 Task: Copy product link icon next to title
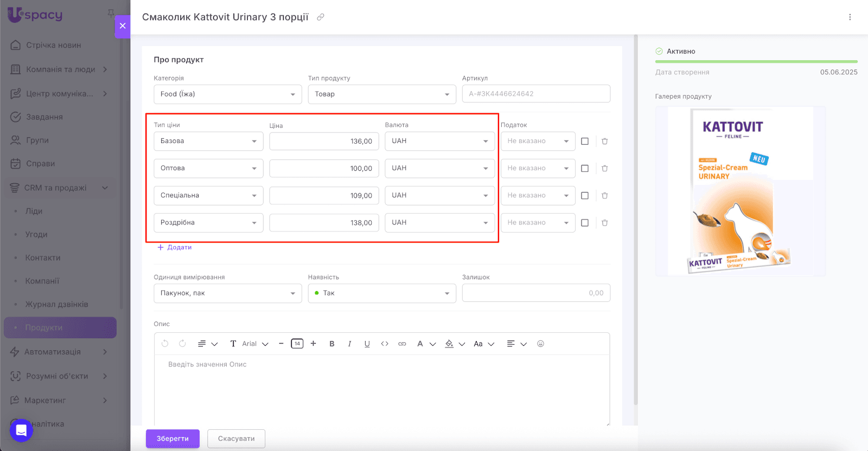[321, 17]
